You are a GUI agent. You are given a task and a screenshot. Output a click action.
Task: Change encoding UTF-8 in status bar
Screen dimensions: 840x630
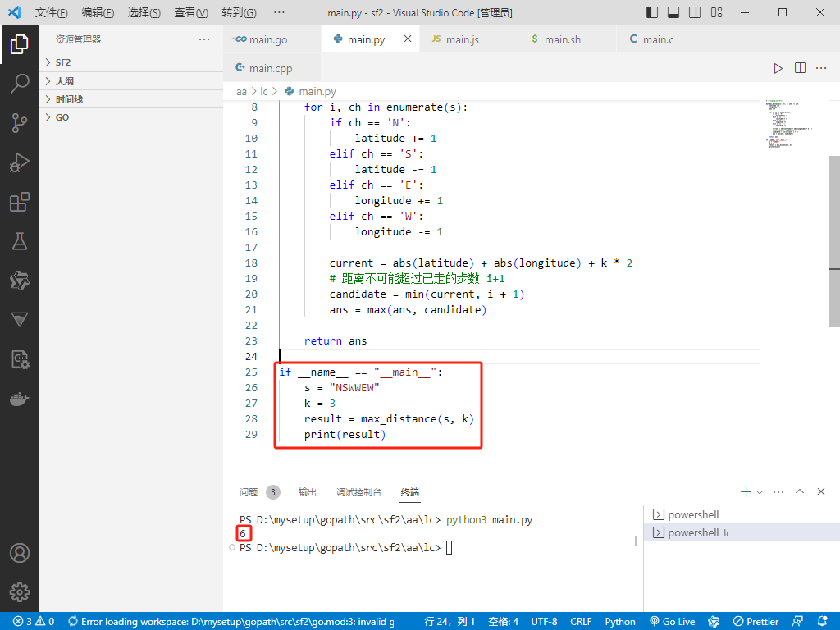pos(544,622)
